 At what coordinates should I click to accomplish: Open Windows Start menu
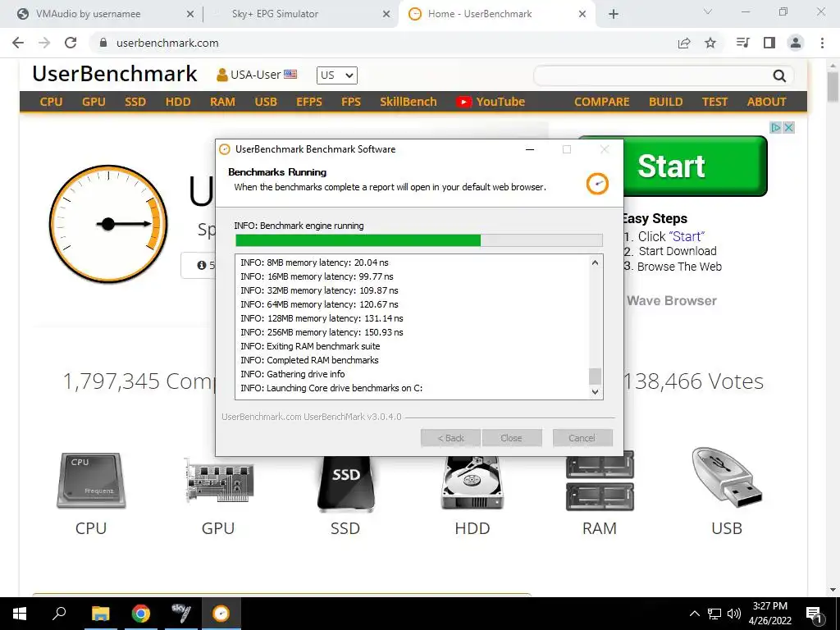click(20, 614)
